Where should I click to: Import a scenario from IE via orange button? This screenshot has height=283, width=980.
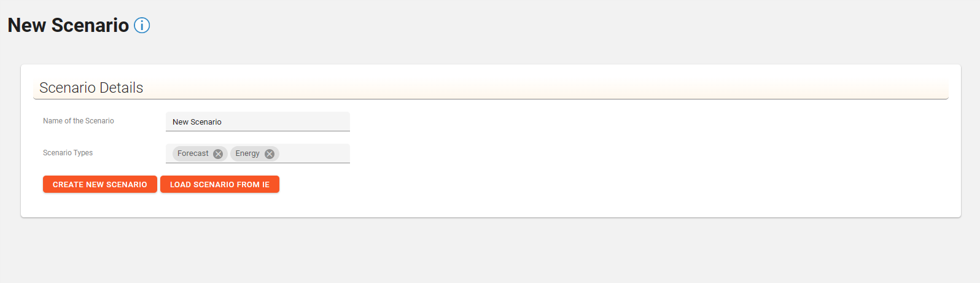(x=220, y=184)
